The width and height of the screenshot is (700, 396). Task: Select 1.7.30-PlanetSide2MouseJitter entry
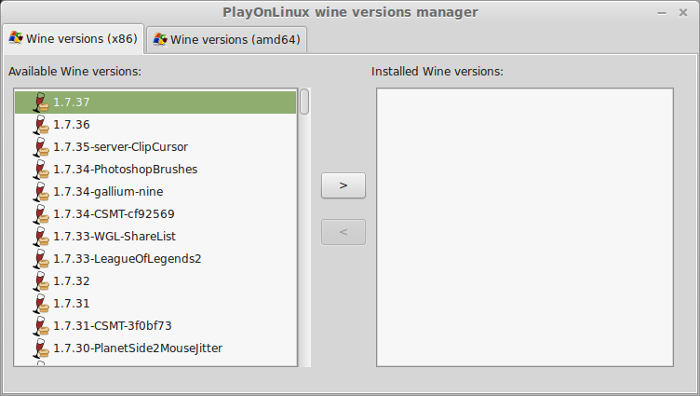(155, 348)
